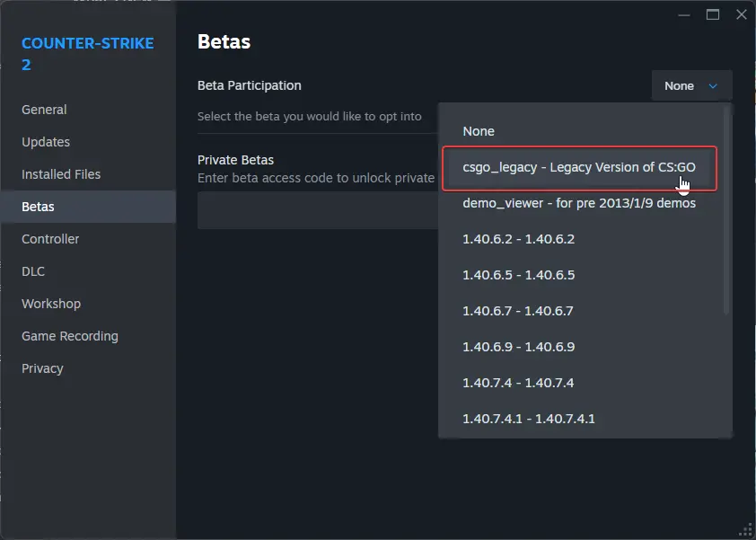Pick beta version 1.40.6.2
This screenshot has width=756, height=540.
(579, 239)
